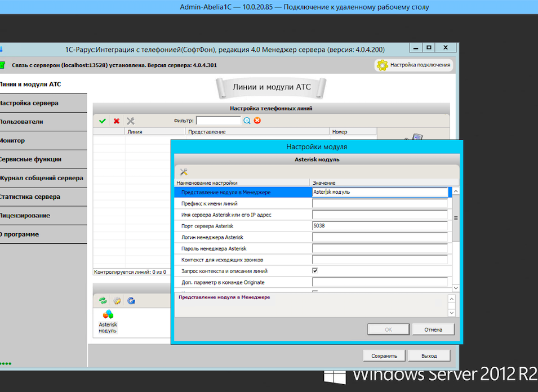Click the Сохранить button

tap(384, 356)
